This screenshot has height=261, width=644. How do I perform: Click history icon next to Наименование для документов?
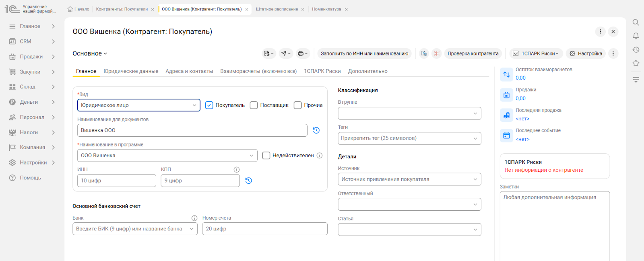click(x=316, y=130)
